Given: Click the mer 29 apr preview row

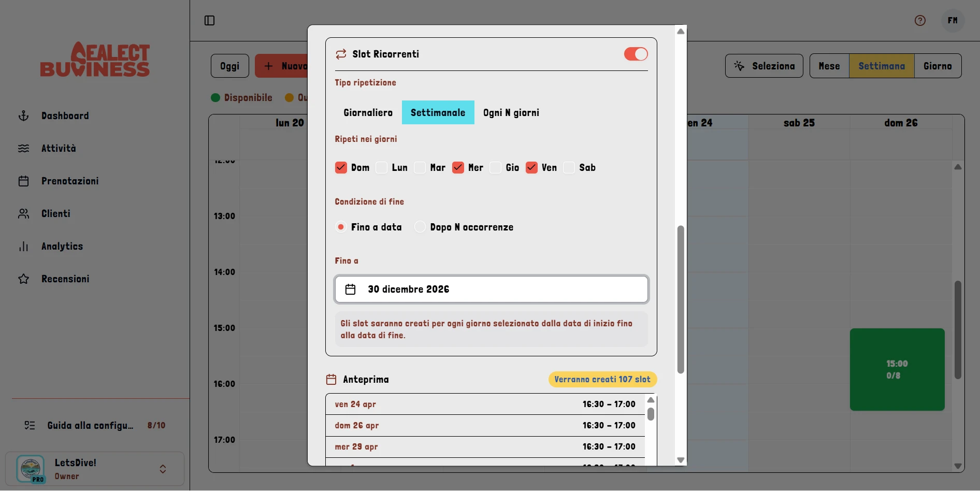Looking at the screenshot, I should (485, 446).
